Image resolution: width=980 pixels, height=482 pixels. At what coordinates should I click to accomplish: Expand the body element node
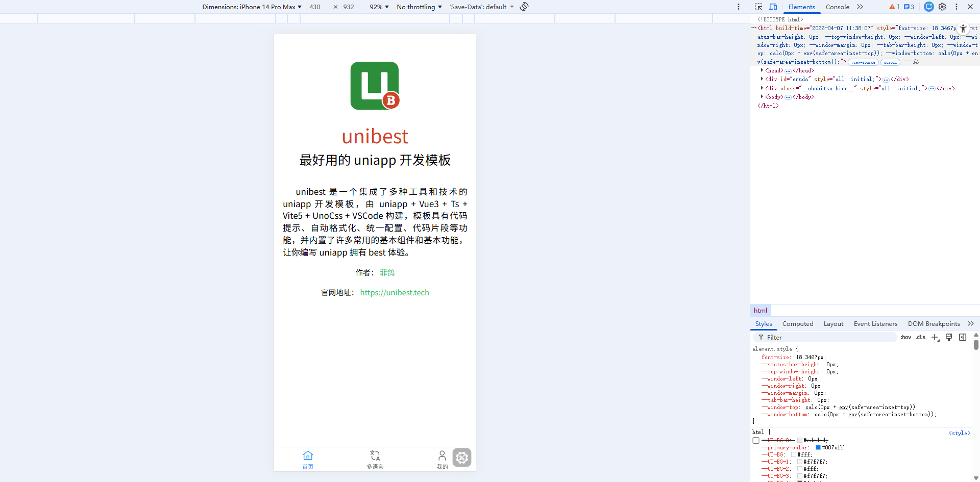(x=762, y=97)
